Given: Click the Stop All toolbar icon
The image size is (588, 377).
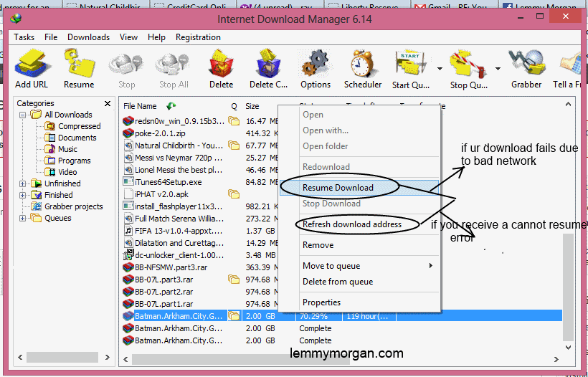Looking at the screenshot, I should tap(174, 70).
